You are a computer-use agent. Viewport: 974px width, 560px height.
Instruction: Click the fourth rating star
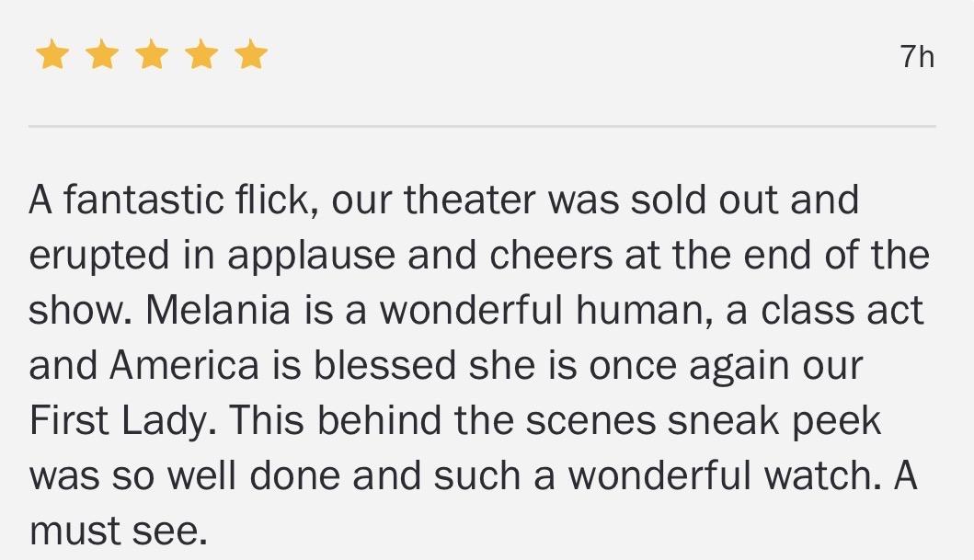tap(201, 56)
